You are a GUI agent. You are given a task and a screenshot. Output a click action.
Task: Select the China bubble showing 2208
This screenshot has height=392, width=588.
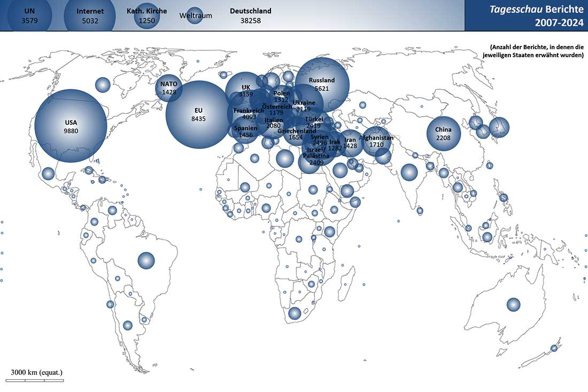(x=443, y=133)
